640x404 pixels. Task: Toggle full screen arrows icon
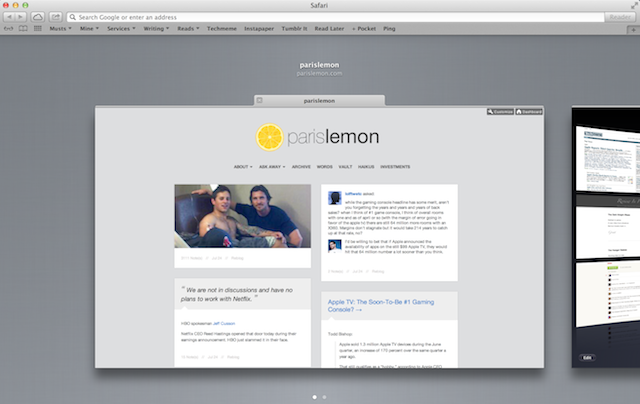pyautogui.click(x=634, y=5)
